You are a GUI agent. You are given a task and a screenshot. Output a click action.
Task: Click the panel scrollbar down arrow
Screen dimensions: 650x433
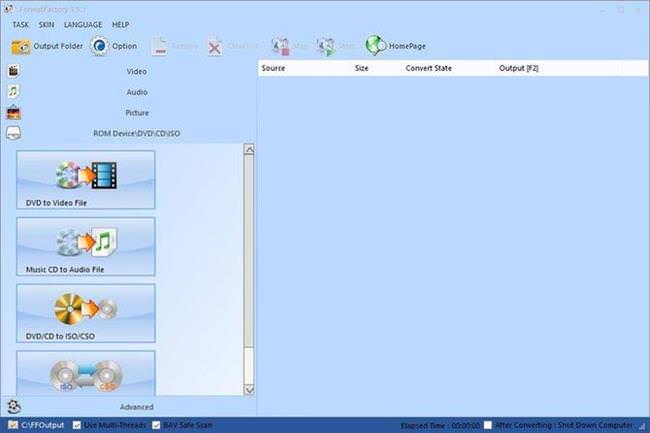[x=249, y=389]
